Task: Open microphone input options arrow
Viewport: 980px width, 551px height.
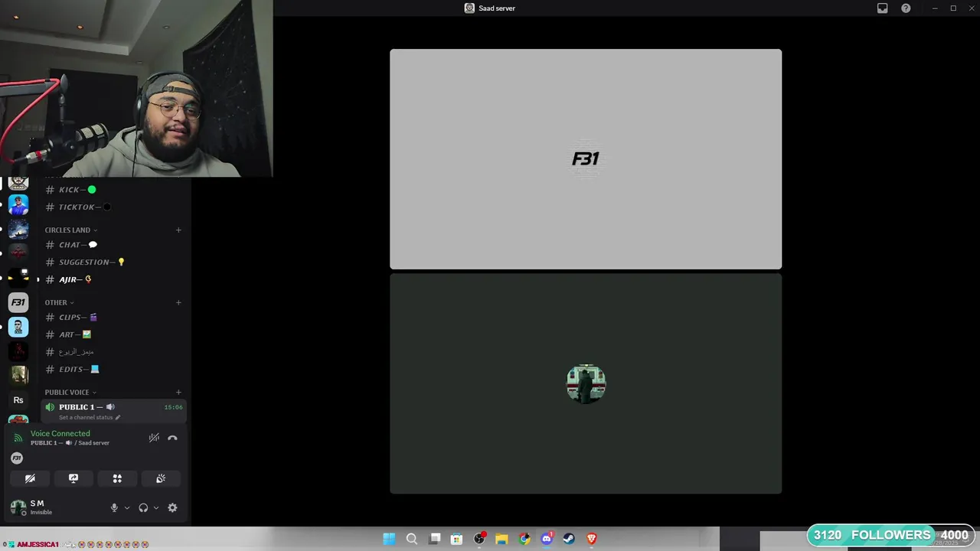Action: [127, 507]
